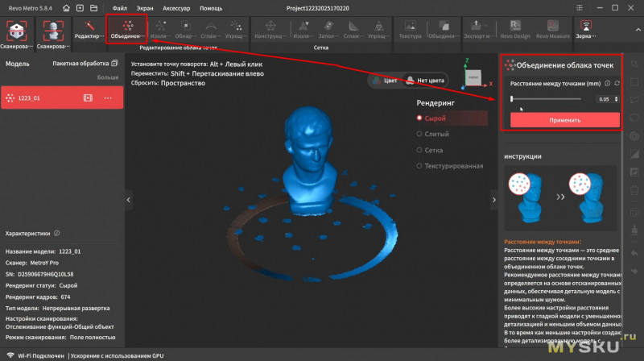Click the view orientation cube

[x=473, y=77]
